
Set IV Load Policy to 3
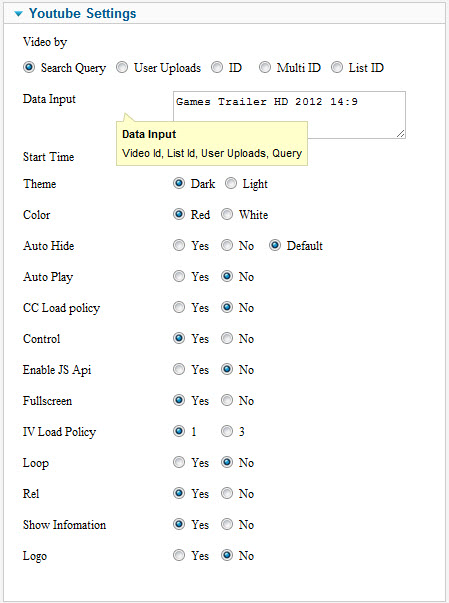click(227, 431)
